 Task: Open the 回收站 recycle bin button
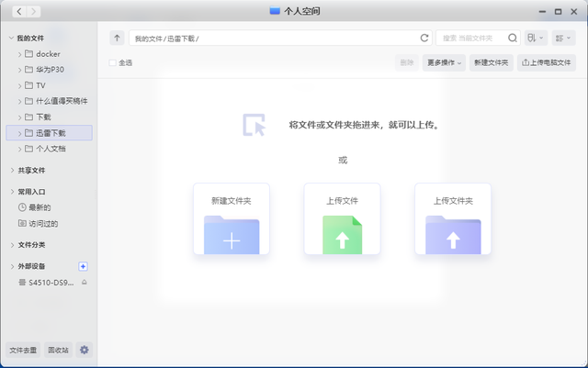click(x=58, y=350)
